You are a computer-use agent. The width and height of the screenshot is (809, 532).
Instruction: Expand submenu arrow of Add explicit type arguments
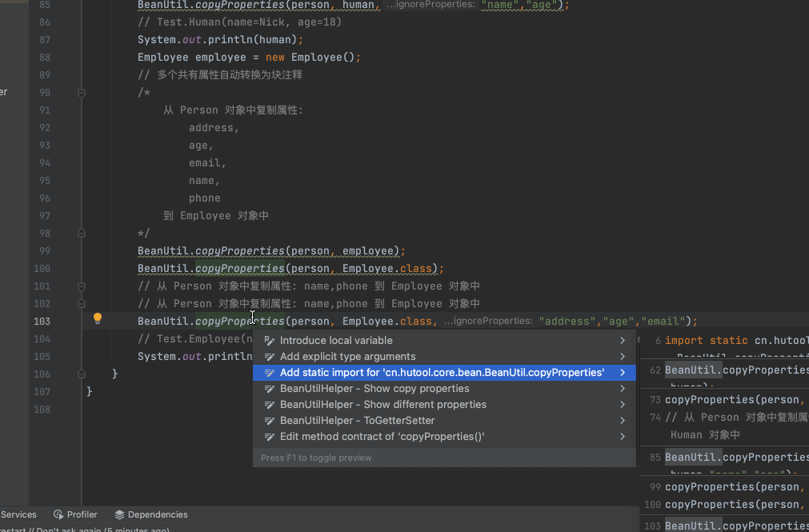pyautogui.click(x=623, y=357)
